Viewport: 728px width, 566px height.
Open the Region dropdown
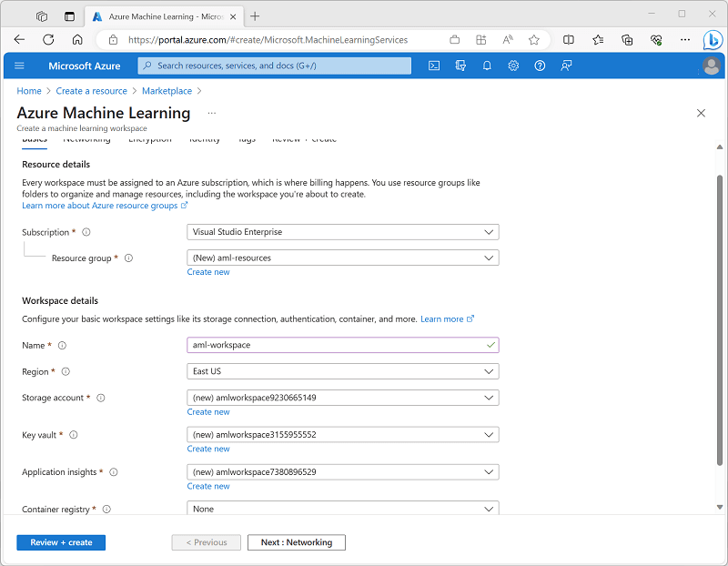pyautogui.click(x=343, y=371)
